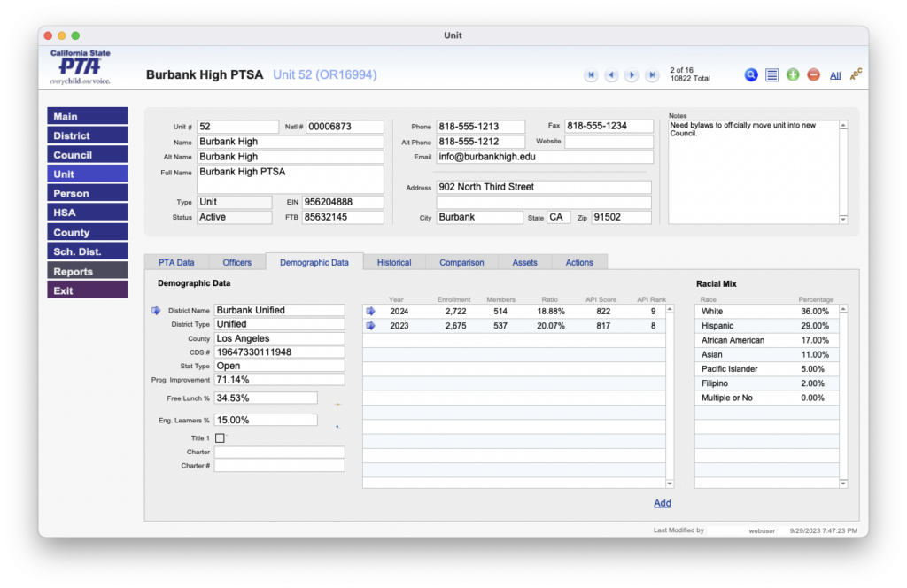Open the Historical tab

coord(393,262)
